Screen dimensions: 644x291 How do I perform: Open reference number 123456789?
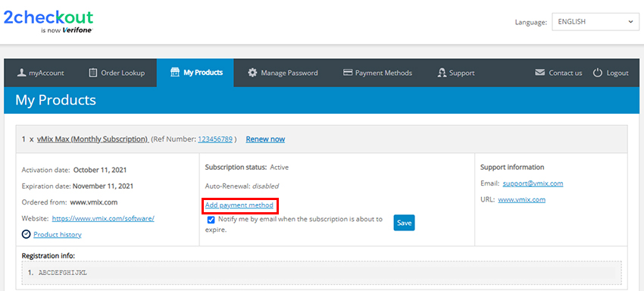point(215,139)
